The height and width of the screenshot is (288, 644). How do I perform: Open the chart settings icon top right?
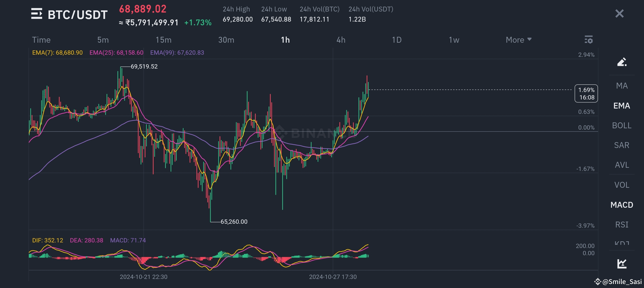588,39
